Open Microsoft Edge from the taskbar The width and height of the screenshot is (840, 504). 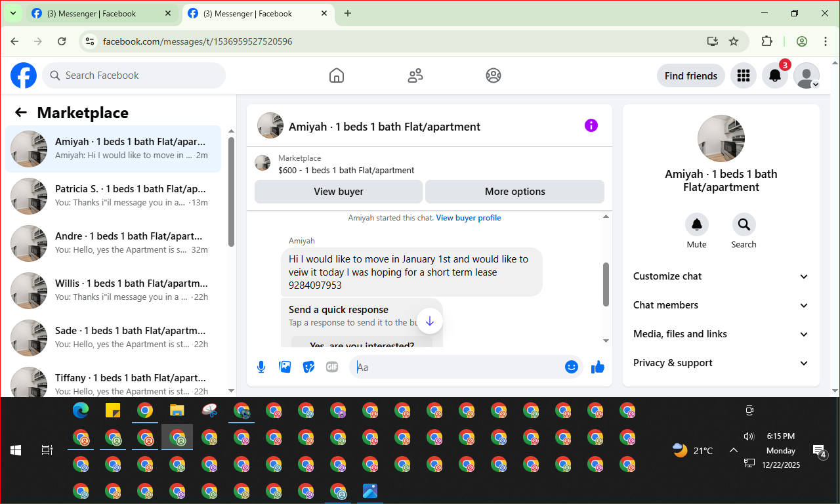[x=81, y=411]
